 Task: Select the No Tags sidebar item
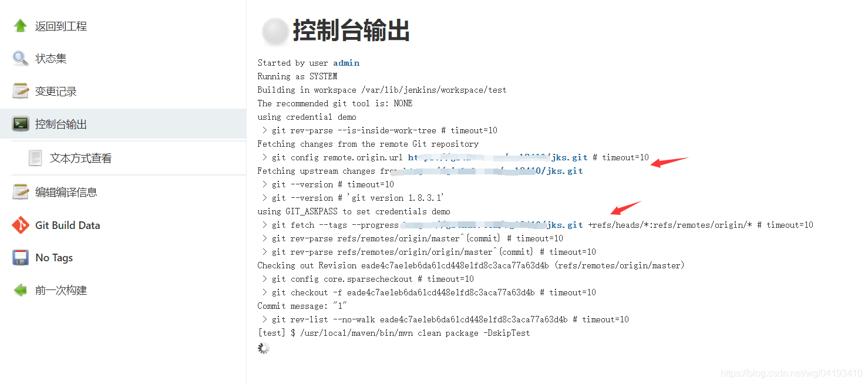coord(54,258)
